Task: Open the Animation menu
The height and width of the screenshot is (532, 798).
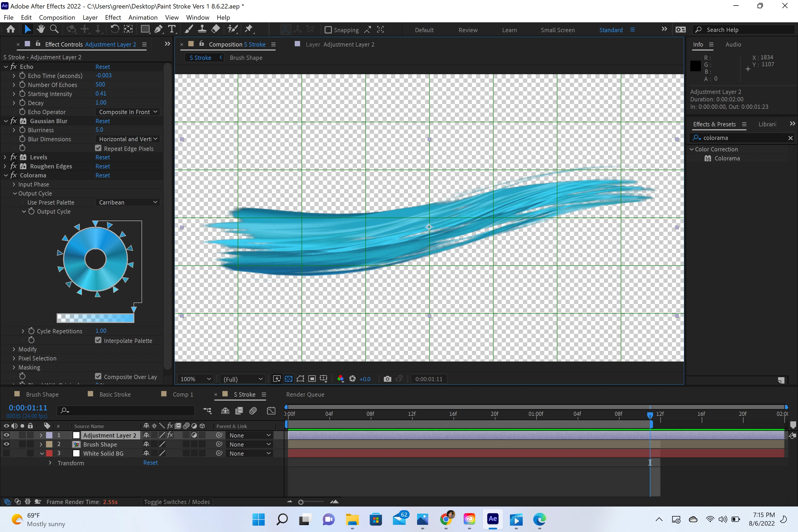Action: click(x=143, y=17)
